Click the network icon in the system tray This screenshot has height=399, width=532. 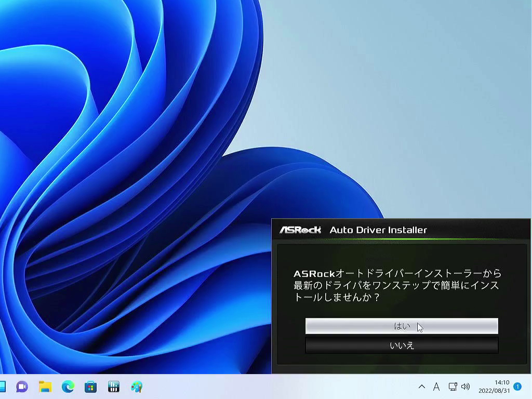click(x=453, y=387)
